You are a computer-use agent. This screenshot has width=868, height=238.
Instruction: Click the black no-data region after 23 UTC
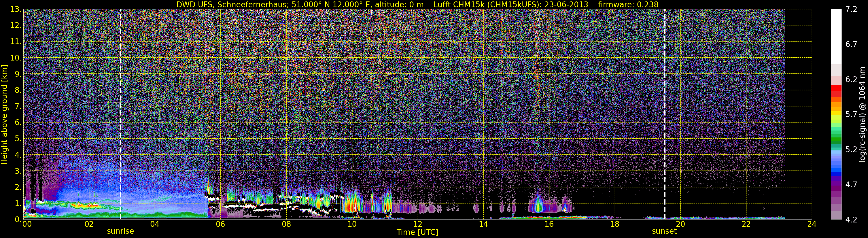tap(799, 114)
